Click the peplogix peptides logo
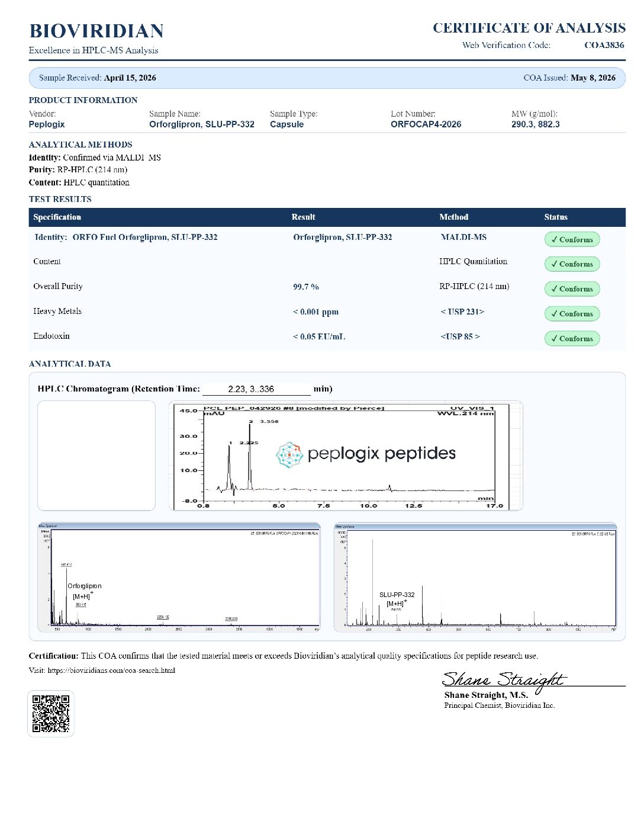Viewport: 644px width, 834px height. pos(366,454)
